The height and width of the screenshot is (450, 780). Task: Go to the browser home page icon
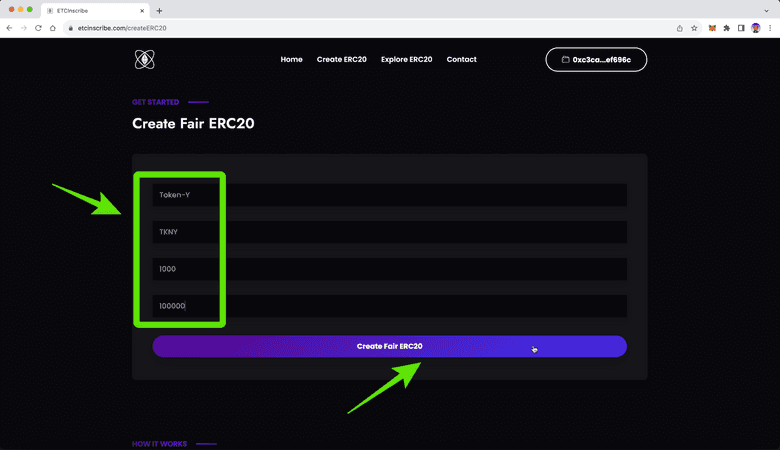point(53,28)
